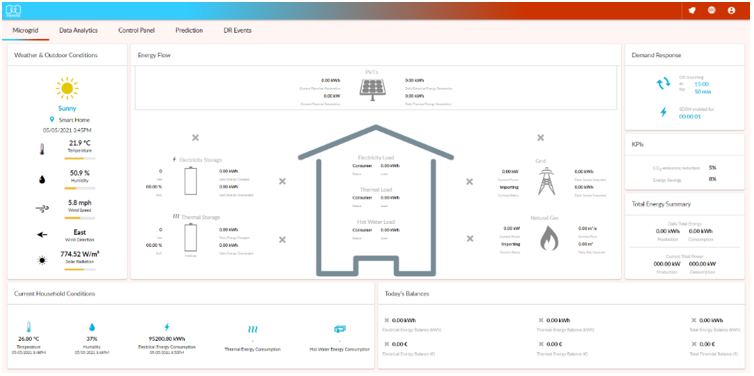Click the solar radiation level bar
The image size is (754, 376).
click(x=79, y=269)
